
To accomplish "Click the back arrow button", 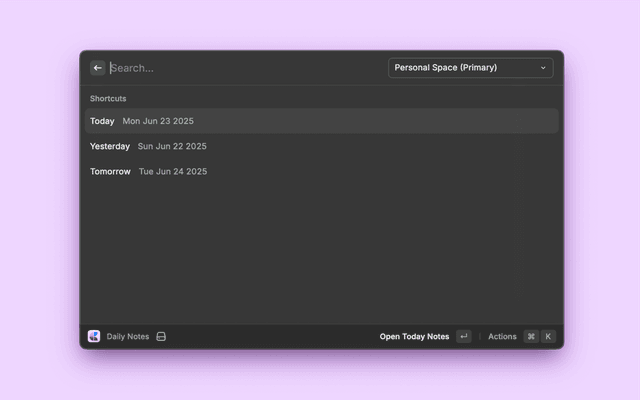I will [x=97, y=68].
